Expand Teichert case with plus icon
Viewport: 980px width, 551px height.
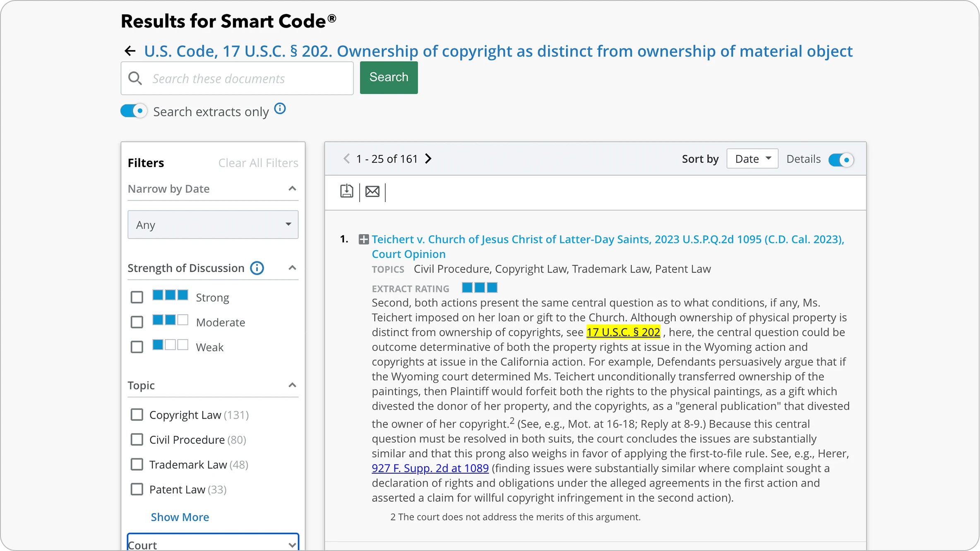(x=363, y=240)
